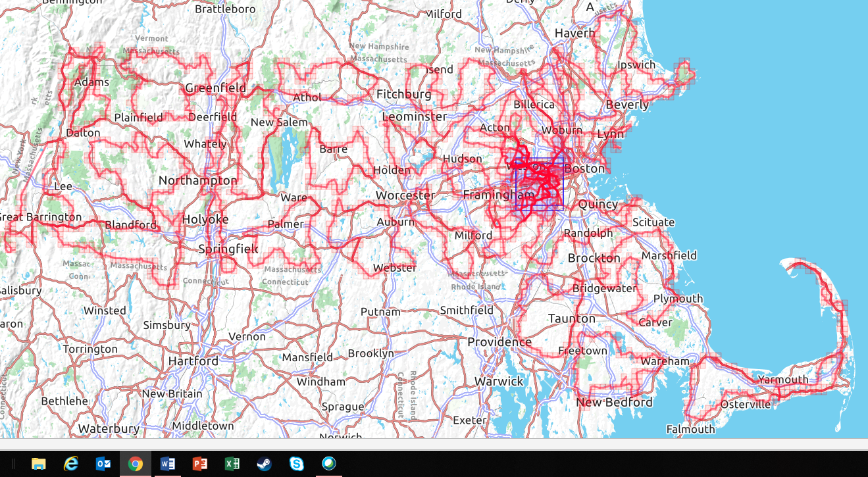Viewport: 868px width, 477px height.
Task: Click the Palmer label
Action: click(286, 224)
